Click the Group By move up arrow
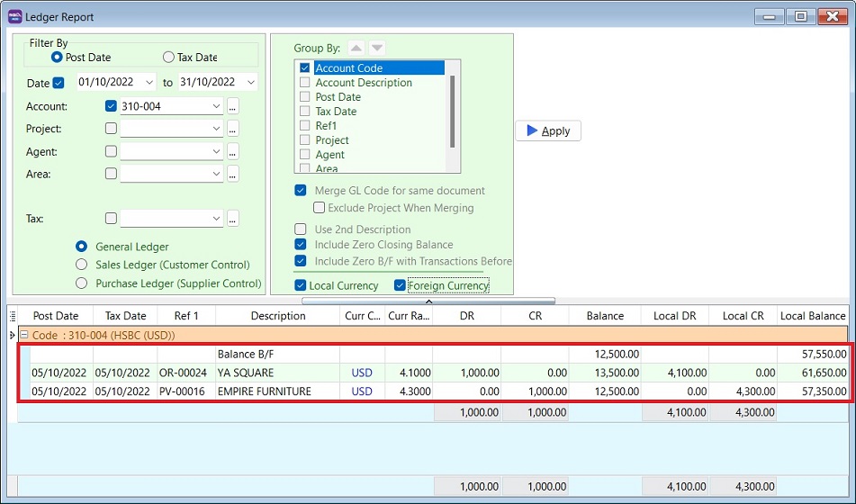856x504 pixels. [356, 48]
